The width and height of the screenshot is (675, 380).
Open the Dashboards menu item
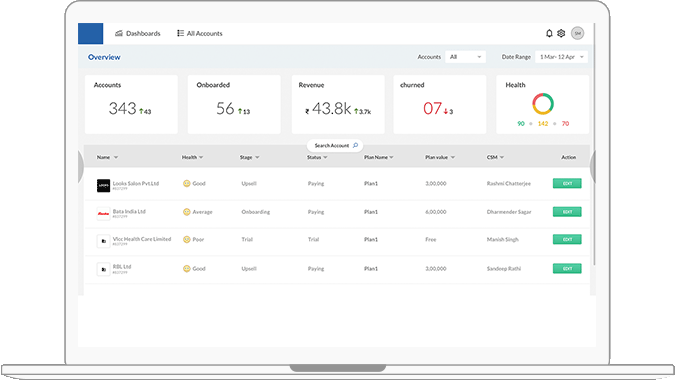point(137,34)
